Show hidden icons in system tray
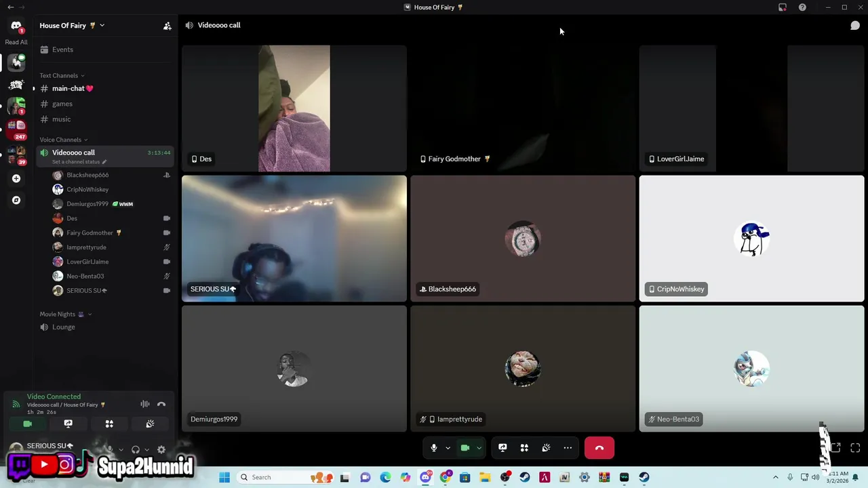 pyautogui.click(x=776, y=477)
